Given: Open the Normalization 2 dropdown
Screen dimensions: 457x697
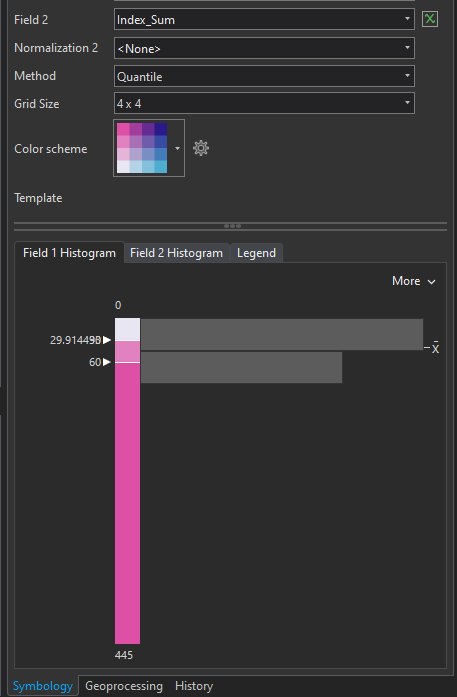Looking at the screenshot, I should (264, 48).
